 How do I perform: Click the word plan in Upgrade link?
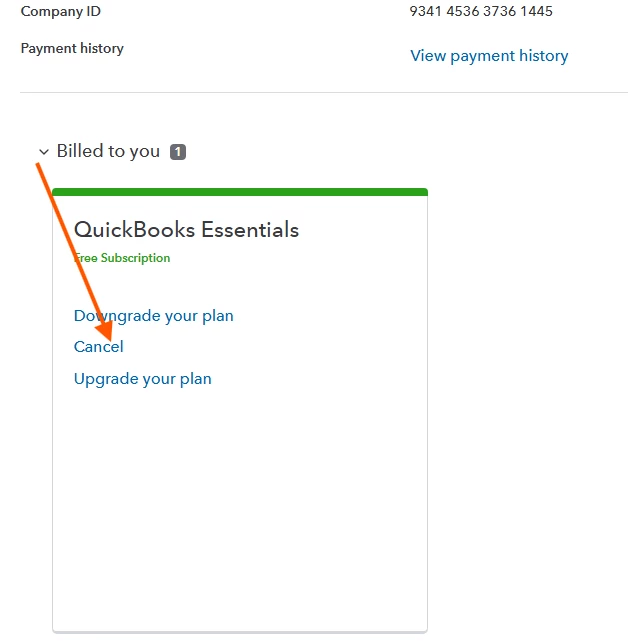196,379
